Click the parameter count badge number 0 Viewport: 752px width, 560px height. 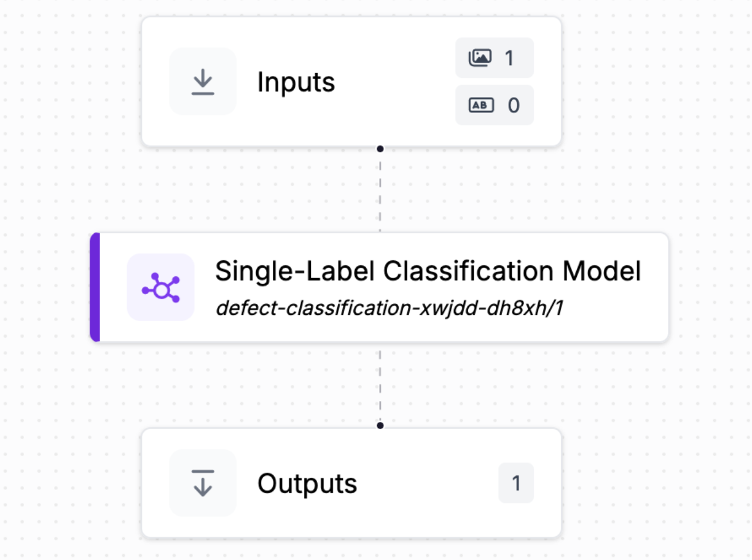coord(513,106)
